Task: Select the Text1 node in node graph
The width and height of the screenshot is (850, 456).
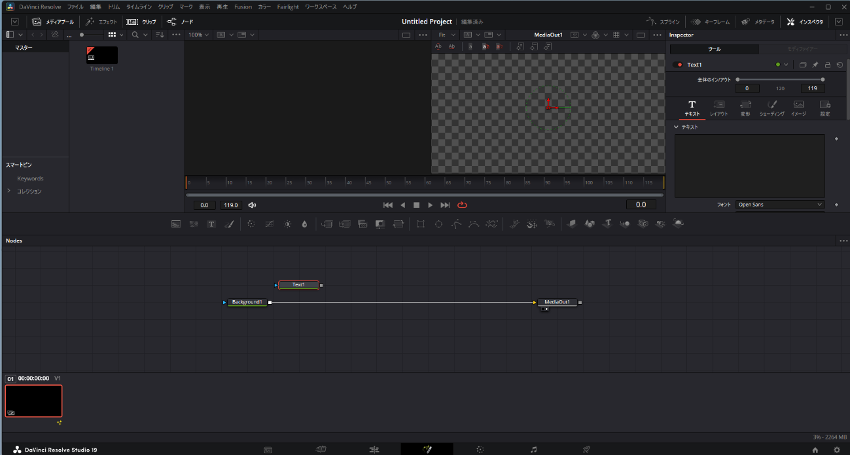Action: pos(298,285)
